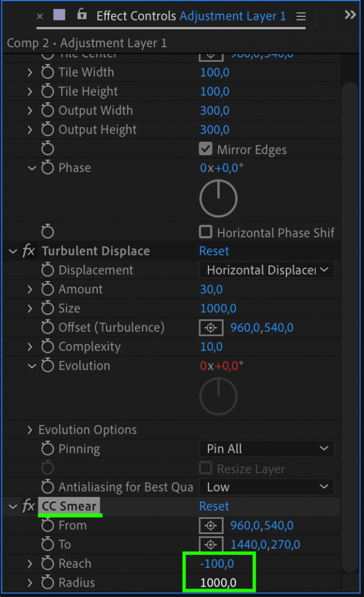364x597 pixels.
Task: Click the Offset (Turbulence) position picker icon
Action: point(210,327)
